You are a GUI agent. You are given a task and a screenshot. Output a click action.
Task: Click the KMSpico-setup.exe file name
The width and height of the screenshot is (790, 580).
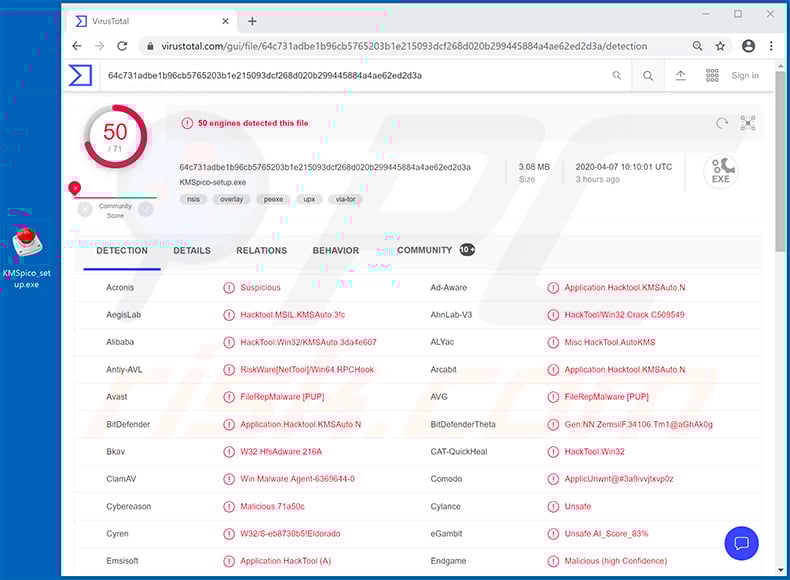pos(213,182)
